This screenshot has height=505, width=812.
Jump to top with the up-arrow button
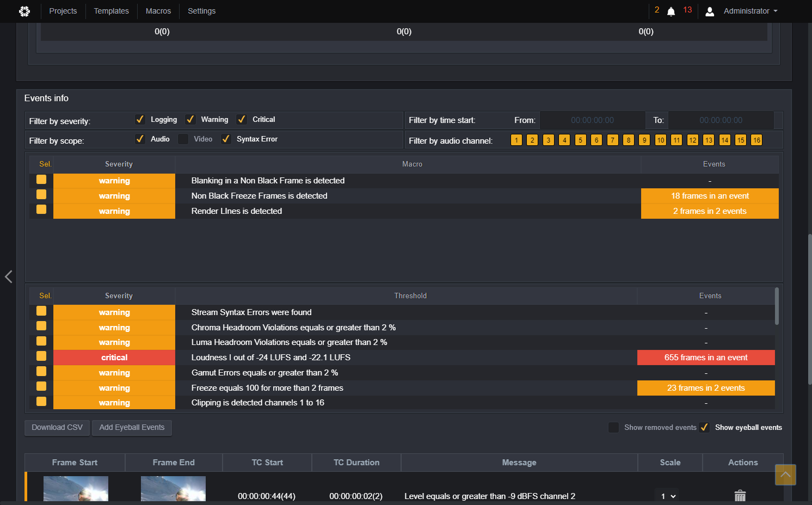(x=785, y=475)
